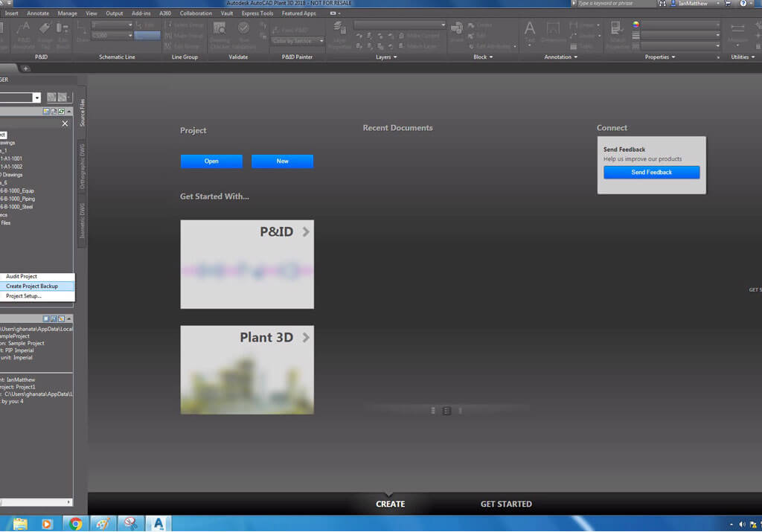Image resolution: width=762 pixels, height=532 pixels.
Task: Open the Collaboration ribbon tab
Action: tap(196, 13)
